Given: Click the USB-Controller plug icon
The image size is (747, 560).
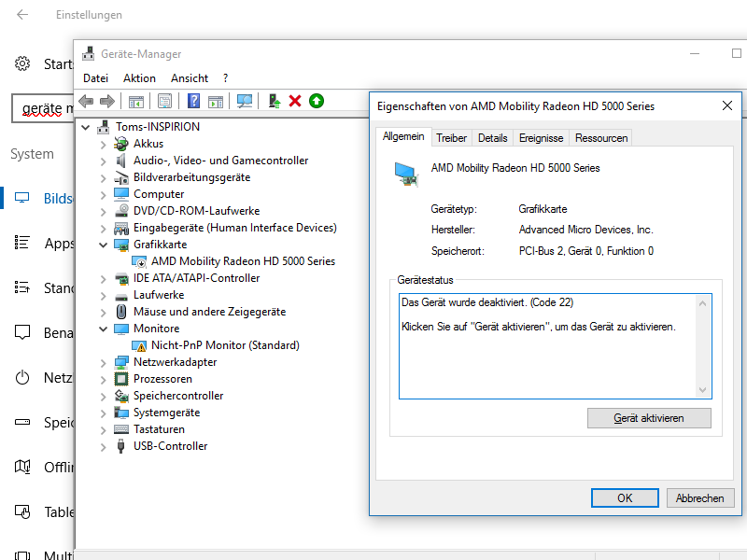Looking at the screenshot, I should pos(121,446).
